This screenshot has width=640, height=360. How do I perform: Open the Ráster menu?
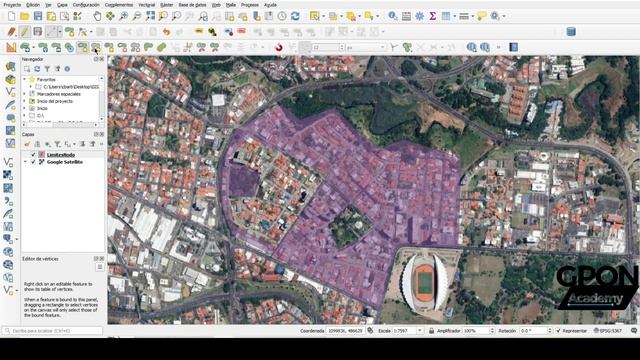tap(167, 5)
